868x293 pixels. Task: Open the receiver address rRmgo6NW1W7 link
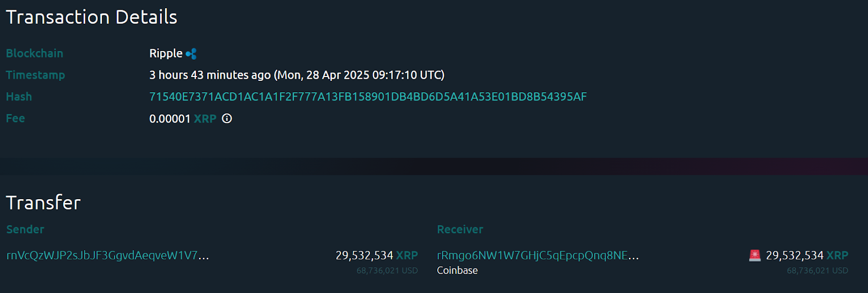538,255
